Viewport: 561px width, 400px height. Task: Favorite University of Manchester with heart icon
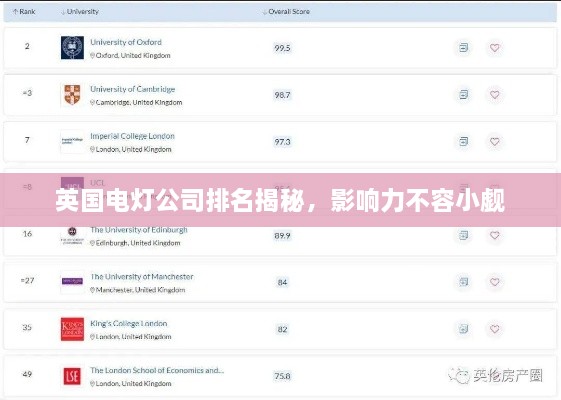coord(494,282)
